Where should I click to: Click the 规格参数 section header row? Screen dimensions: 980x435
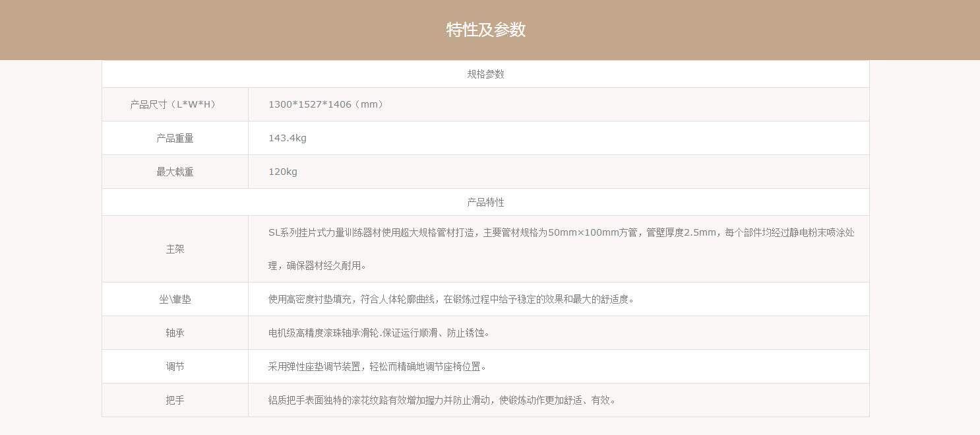click(x=485, y=74)
